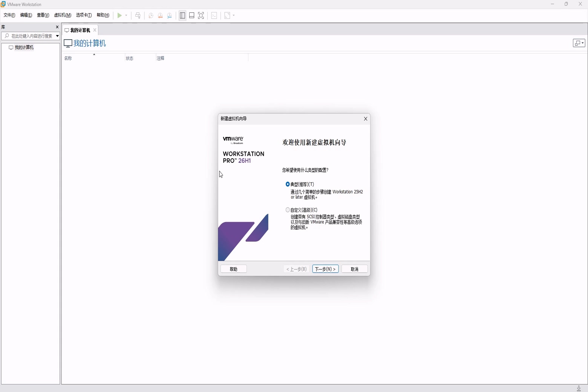Open the snapshot manager wrench icon
This screenshot has height=392, width=588.
[x=170, y=15]
